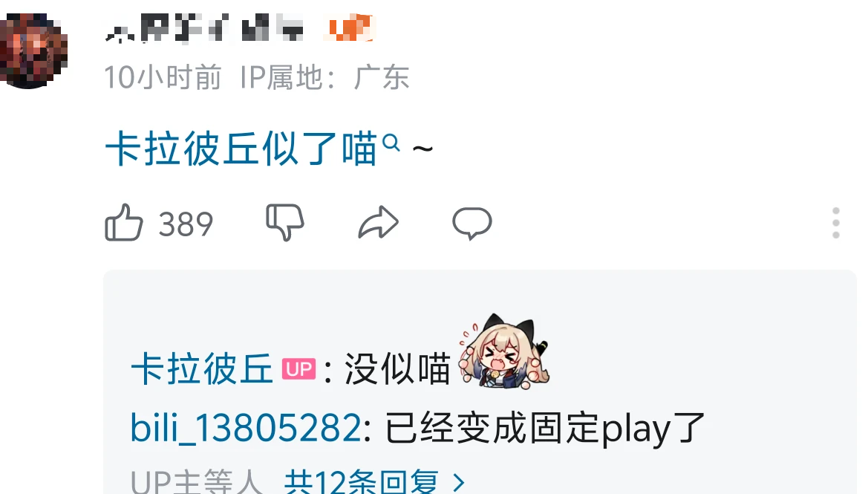868x494 pixels.
Task: Tap the 389 like count
Action: pyautogui.click(x=186, y=224)
